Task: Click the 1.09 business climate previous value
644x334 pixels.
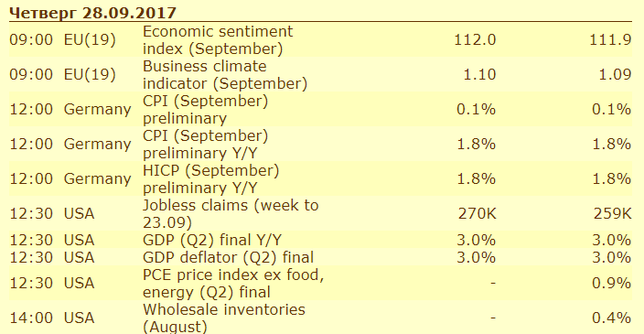Action: coord(615,75)
